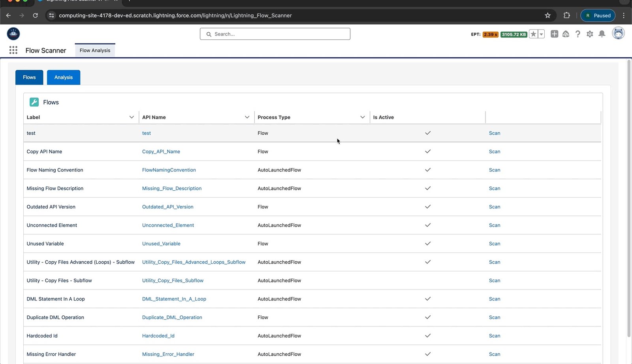Open the Outdated_API_Version link
Image resolution: width=632 pixels, height=364 pixels.
[168, 207]
